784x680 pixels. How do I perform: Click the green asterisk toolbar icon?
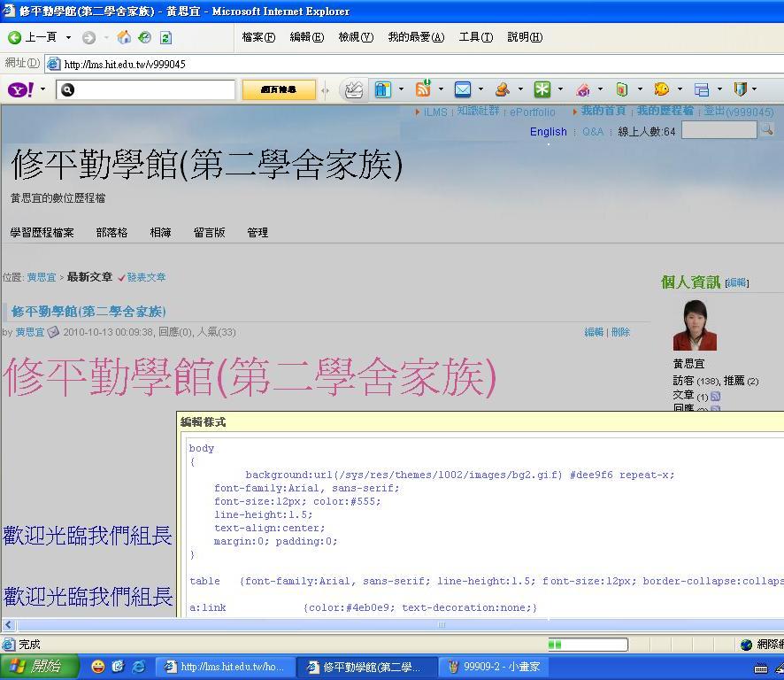click(x=542, y=89)
